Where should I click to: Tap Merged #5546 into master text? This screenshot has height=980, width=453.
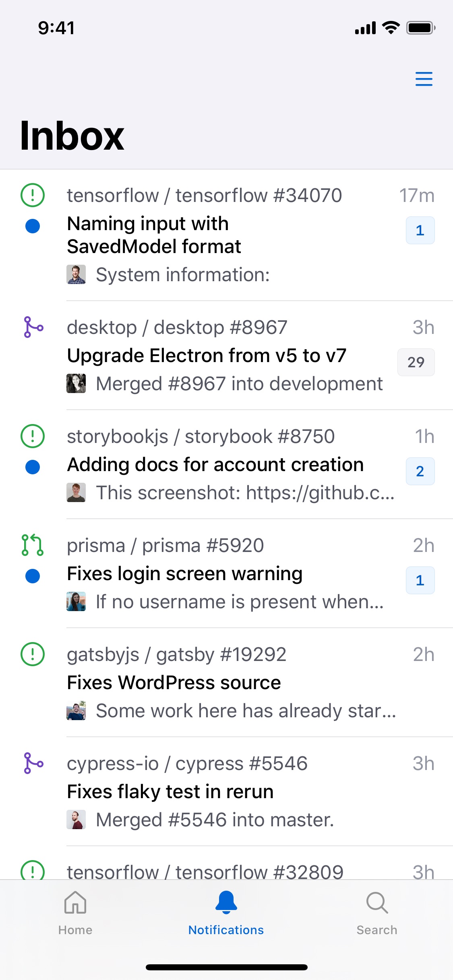(215, 820)
